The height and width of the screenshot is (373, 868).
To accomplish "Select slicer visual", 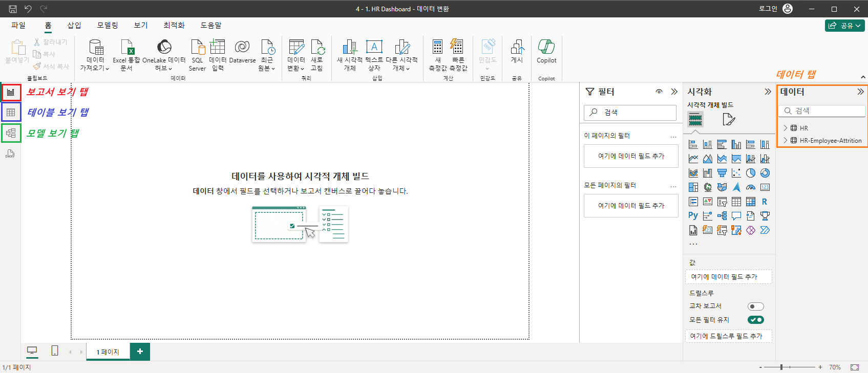I will (x=722, y=202).
